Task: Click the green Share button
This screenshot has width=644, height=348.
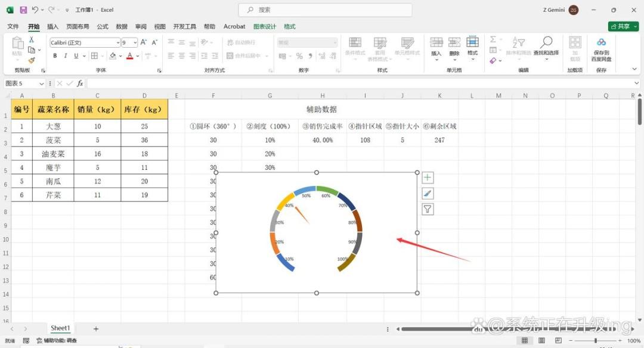Action: tap(624, 26)
